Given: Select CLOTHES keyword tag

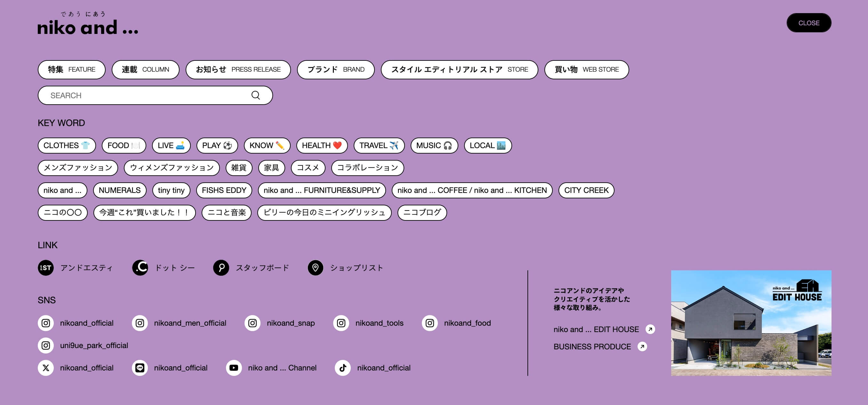Looking at the screenshot, I should coord(67,145).
